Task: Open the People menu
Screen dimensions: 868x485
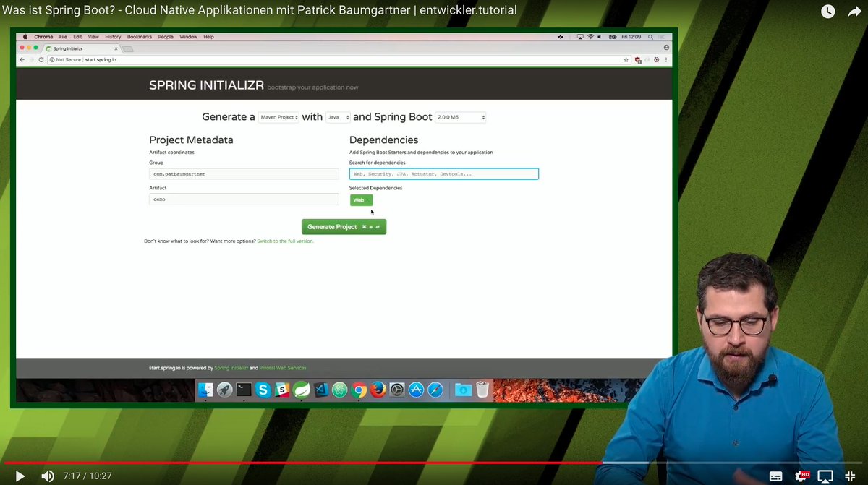Action: (x=166, y=37)
